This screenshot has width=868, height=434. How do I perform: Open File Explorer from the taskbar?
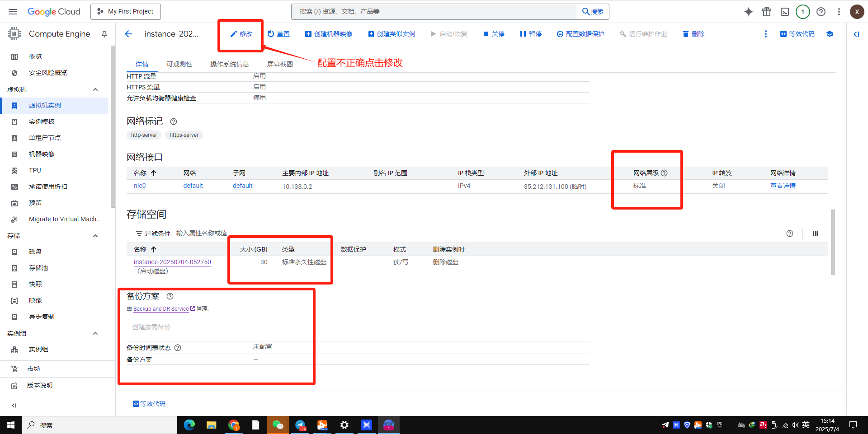tap(212, 425)
